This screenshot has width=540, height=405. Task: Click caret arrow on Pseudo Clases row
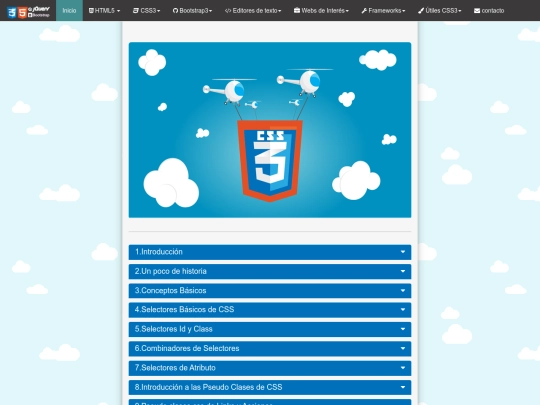(x=403, y=387)
